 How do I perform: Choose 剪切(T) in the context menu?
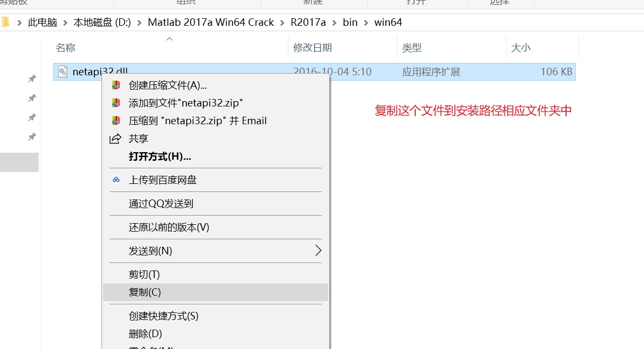(x=144, y=274)
